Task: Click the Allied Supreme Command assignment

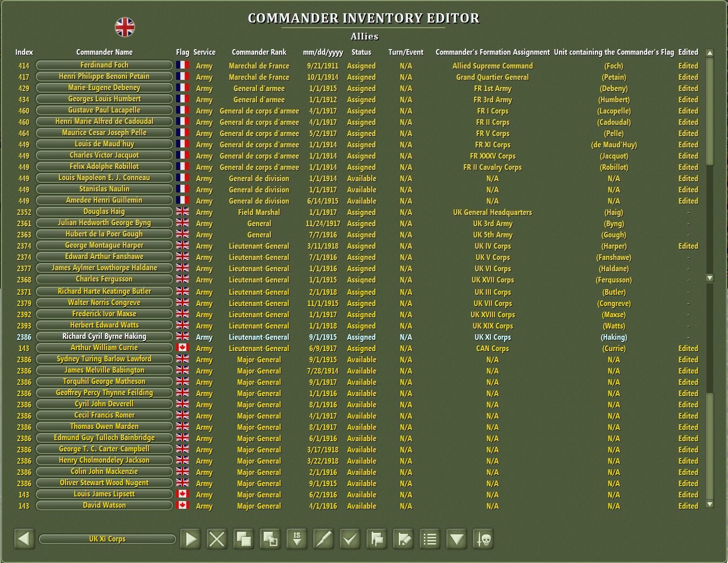Action: [493, 66]
